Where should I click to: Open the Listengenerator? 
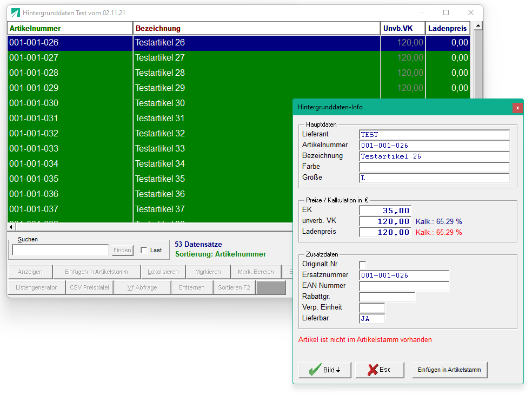(x=36, y=287)
